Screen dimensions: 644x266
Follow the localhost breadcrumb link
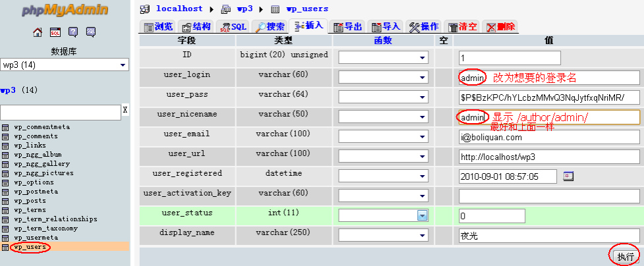tap(179, 9)
